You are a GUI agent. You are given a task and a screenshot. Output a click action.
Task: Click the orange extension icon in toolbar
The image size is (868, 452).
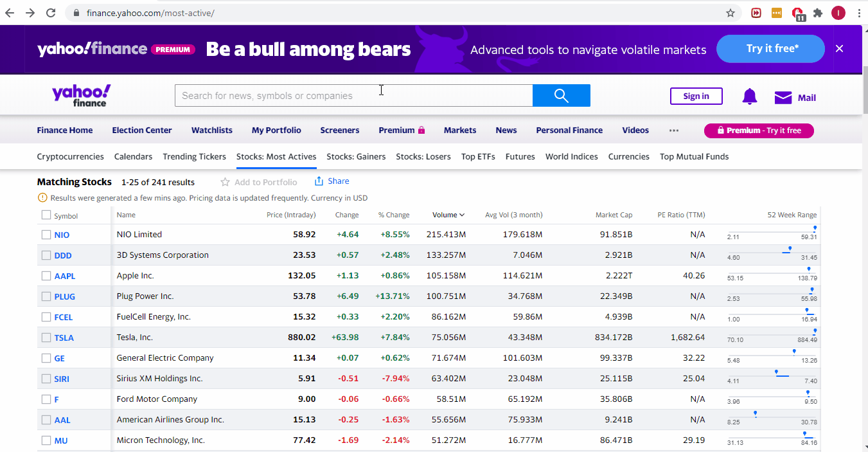777,13
